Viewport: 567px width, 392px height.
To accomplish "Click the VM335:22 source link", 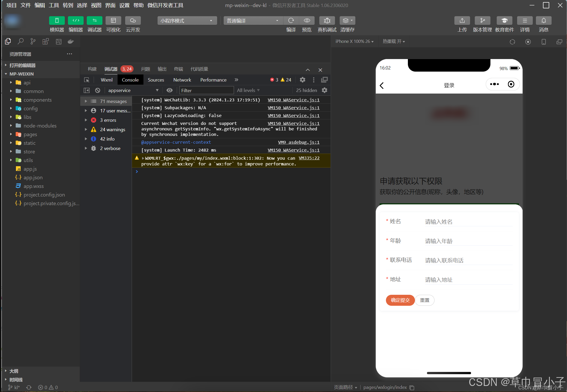I will coord(309,158).
